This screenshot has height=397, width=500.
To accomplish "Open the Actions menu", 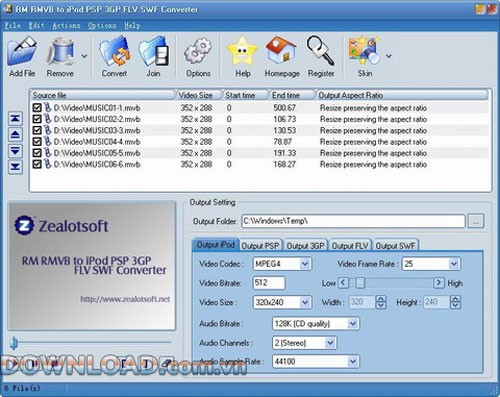I will [x=66, y=25].
